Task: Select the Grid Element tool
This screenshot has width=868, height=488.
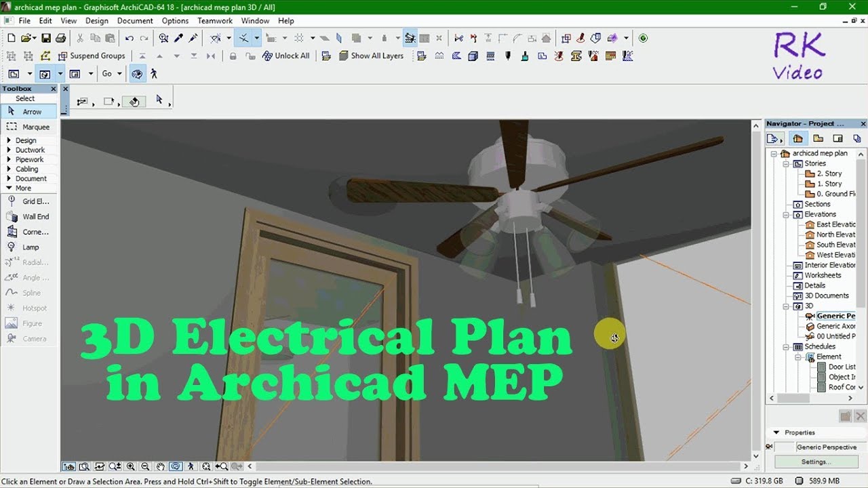Action: 29,201
